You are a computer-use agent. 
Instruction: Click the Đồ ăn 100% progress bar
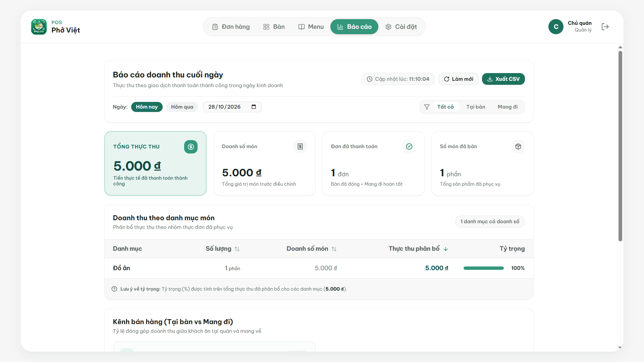(x=484, y=268)
